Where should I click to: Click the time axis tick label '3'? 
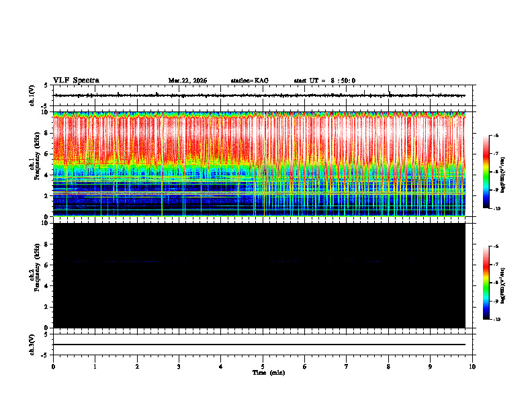click(179, 367)
